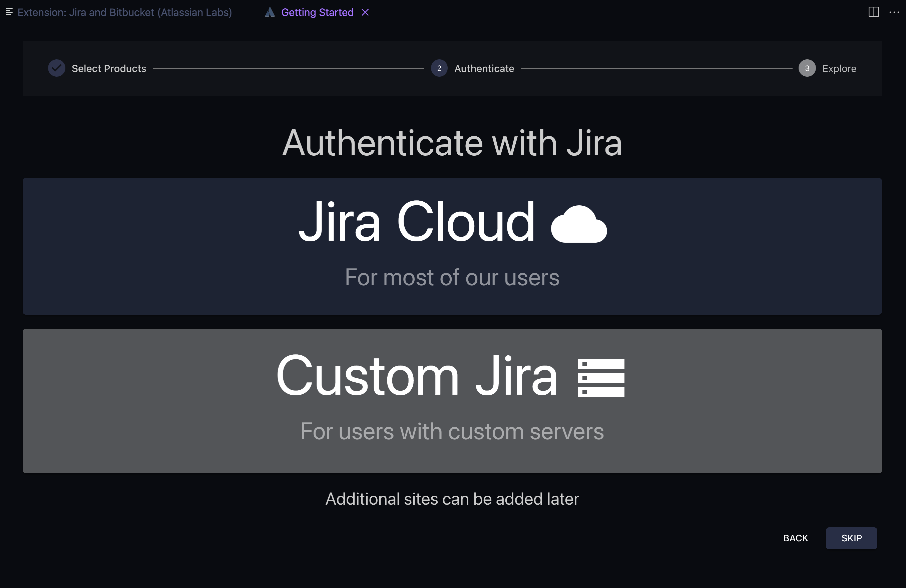
Task: Click the Atlassian logo on Getting Started tab
Action: click(270, 12)
